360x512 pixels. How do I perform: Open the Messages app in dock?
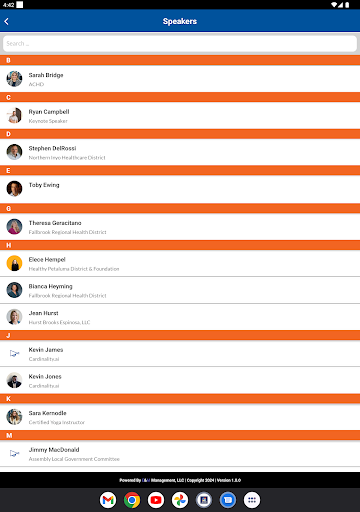pyautogui.click(x=228, y=500)
